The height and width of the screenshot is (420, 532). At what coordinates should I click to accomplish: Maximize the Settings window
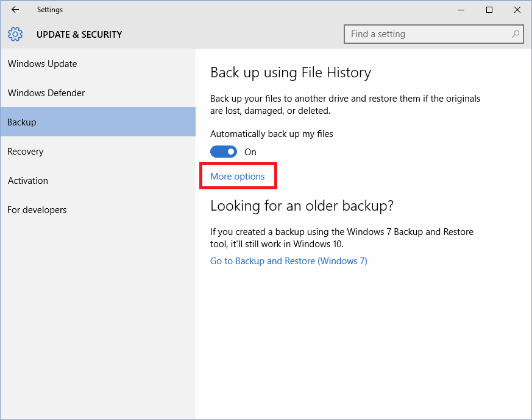(x=489, y=10)
